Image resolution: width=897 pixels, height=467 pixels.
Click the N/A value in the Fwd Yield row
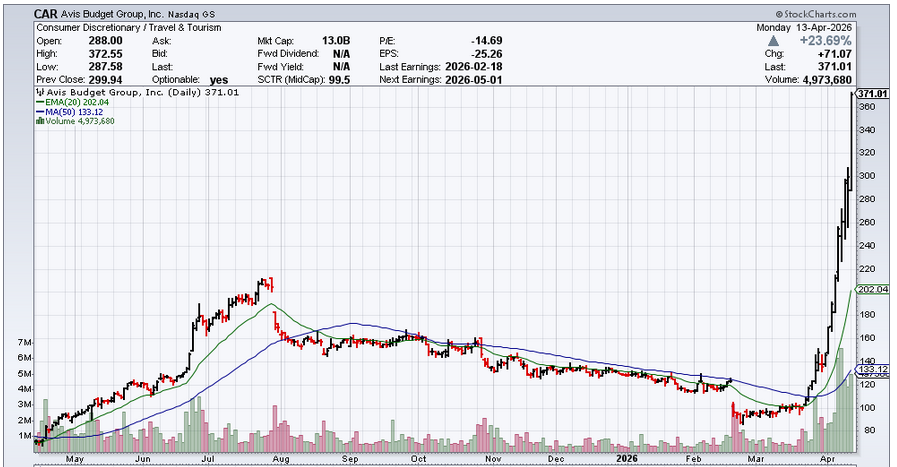pos(342,67)
